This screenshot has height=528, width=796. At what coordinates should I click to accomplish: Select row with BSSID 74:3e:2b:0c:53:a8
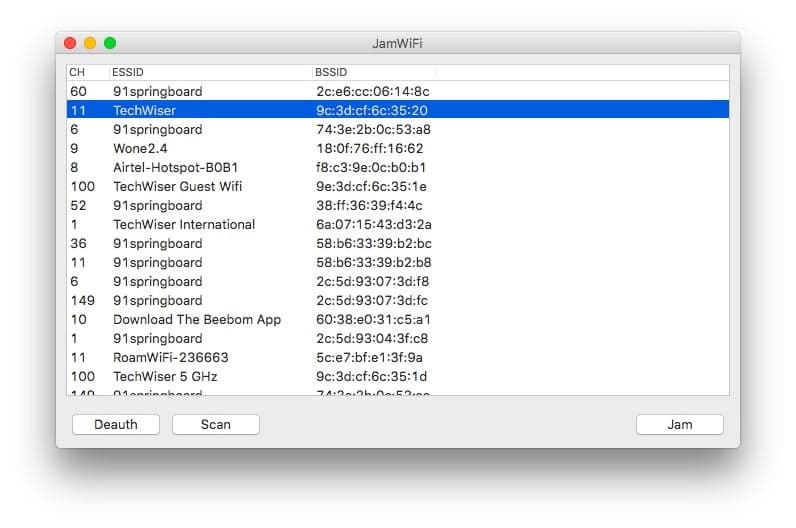pyautogui.click(x=398, y=129)
